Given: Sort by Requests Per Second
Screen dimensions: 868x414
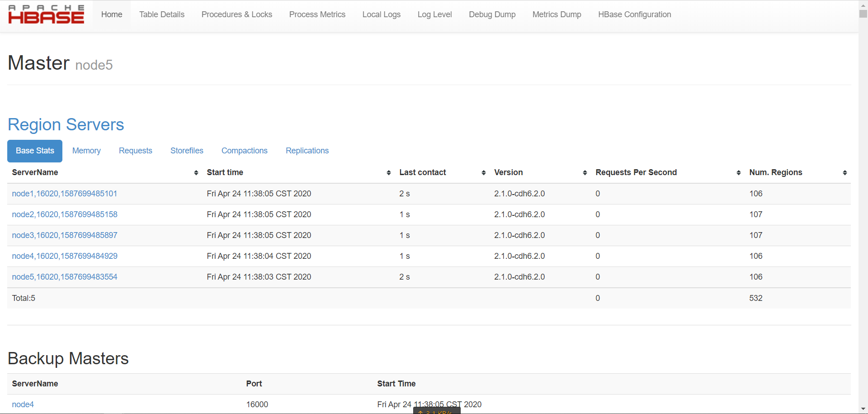Looking at the screenshot, I should pos(739,172).
